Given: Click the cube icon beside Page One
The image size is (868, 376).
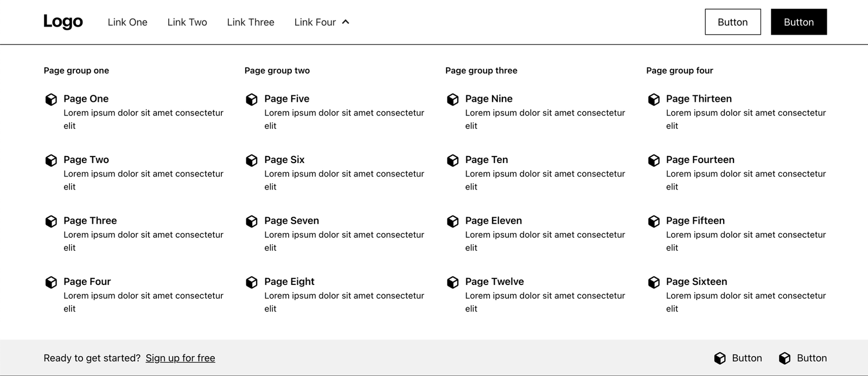Looking at the screenshot, I should pos(51,100).
